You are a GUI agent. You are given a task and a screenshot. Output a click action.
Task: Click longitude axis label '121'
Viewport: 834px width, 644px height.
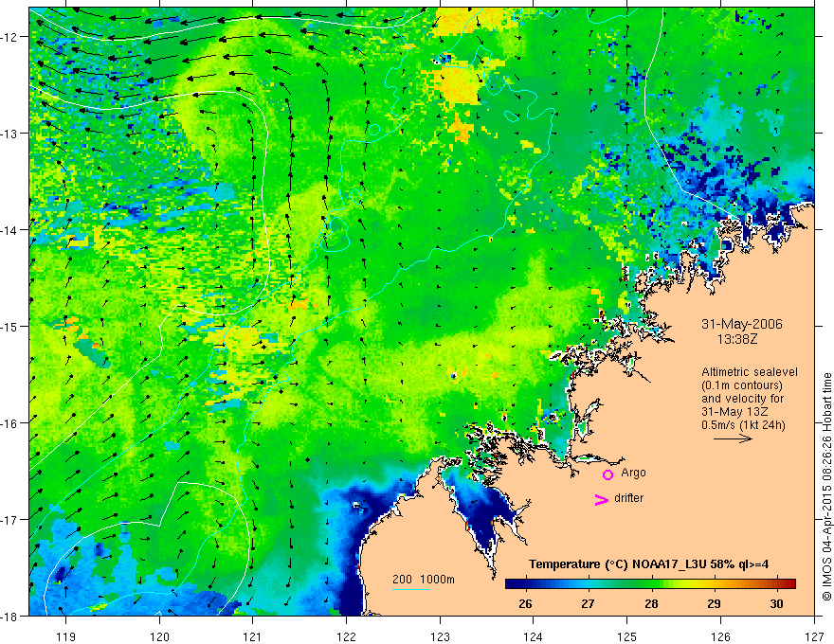(253, 636)
